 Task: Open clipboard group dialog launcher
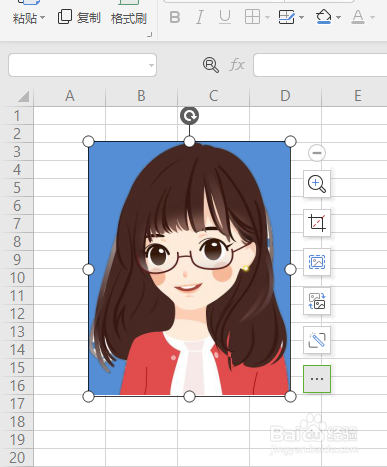pyautogui.click(x=150, y=34)
